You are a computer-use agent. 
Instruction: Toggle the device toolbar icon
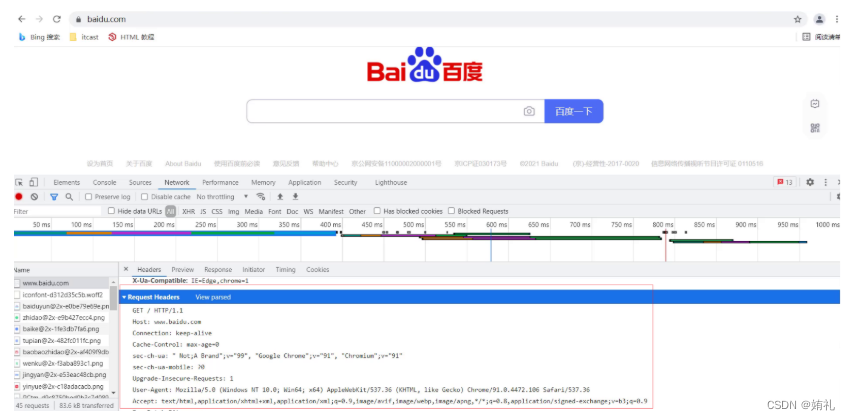[33, 183]
